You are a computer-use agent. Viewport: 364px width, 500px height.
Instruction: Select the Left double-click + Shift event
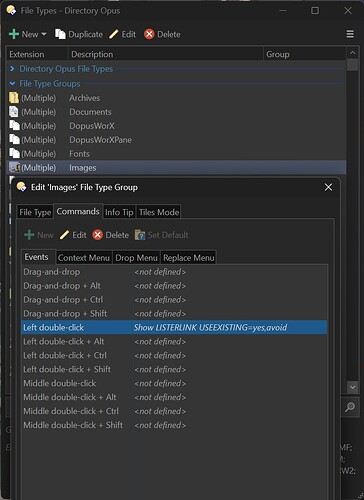click(x=174, y=369)
